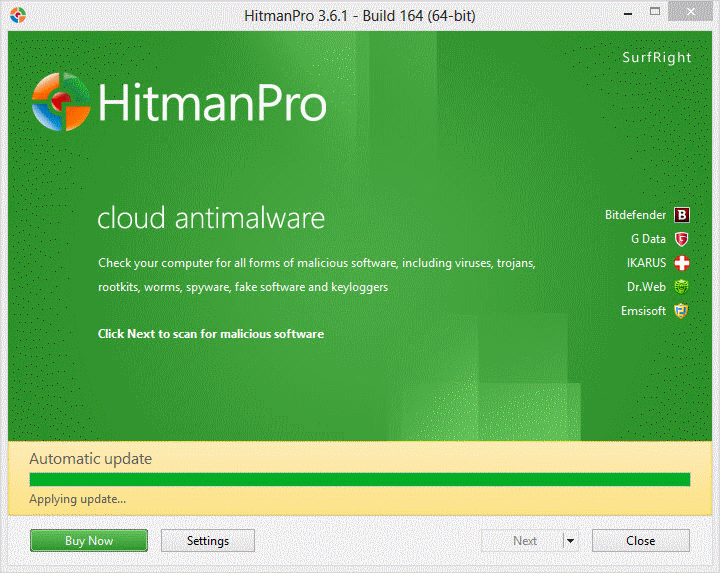The image size is (720, 573).
Task: Click the window title bar text
Action: point(359,15)
